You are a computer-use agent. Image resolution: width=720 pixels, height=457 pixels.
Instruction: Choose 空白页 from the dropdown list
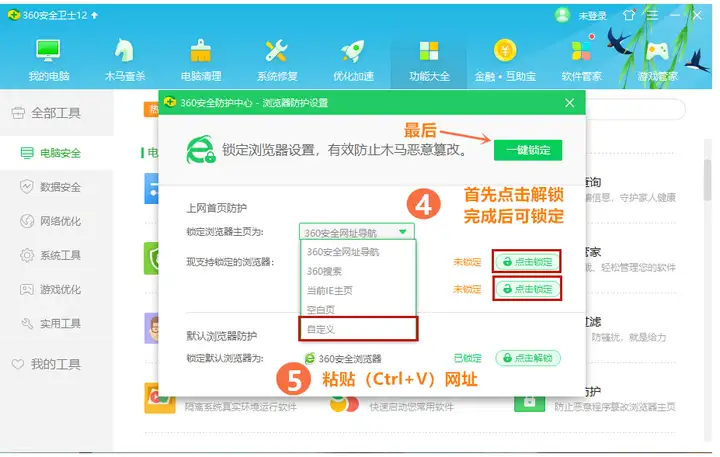358,310
